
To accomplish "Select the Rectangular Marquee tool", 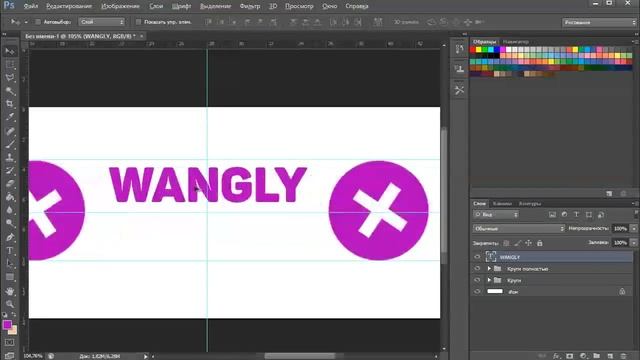I will coord(10,64).
